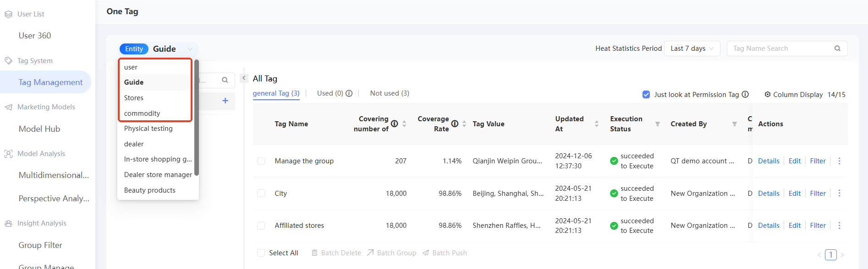The height and width of the screenshot is (269, 868).
Task: Open Details for the Affiliated stores tag
Action: click(x=769, y=226)
